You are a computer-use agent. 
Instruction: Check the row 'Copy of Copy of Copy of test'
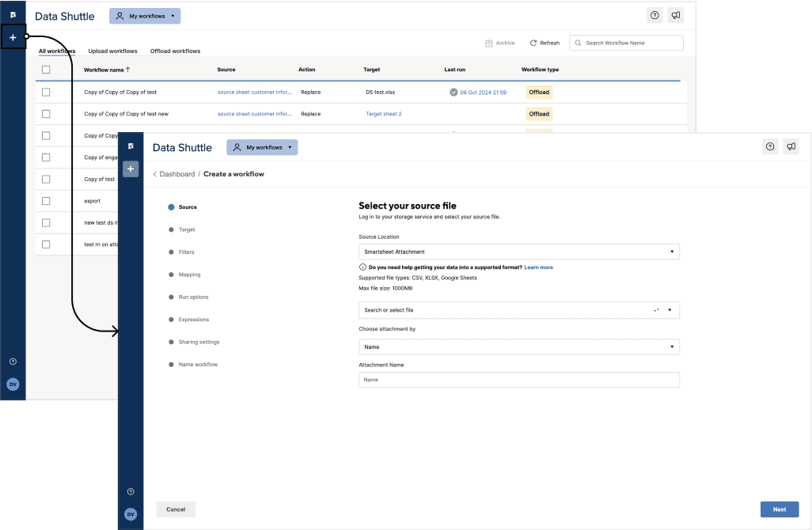46,92
